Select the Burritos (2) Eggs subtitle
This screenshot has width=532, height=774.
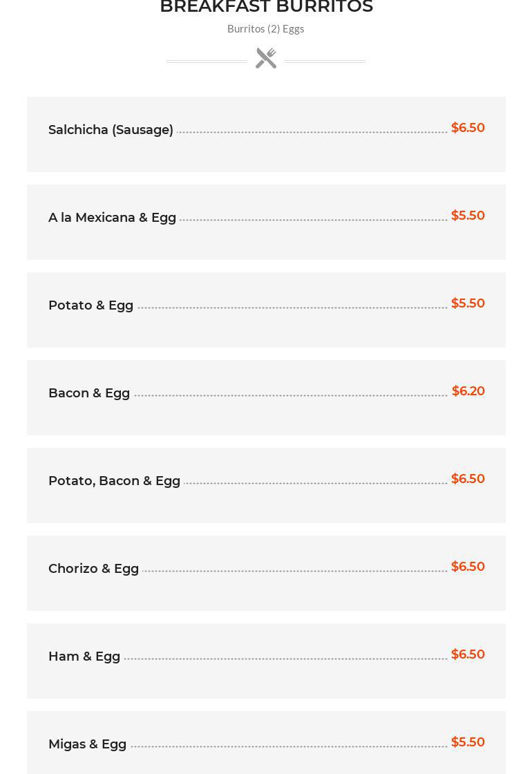266,29
